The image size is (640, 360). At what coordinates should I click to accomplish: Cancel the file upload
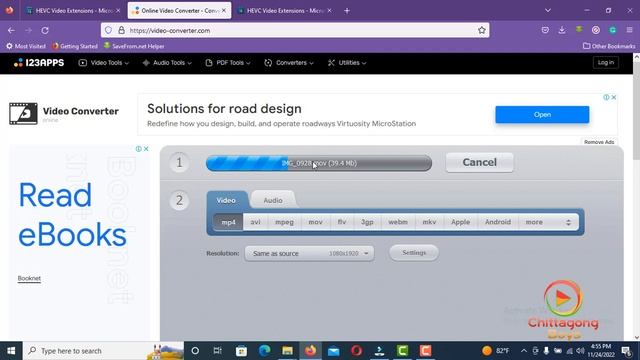pyautogui.click(x=480, y=162)
